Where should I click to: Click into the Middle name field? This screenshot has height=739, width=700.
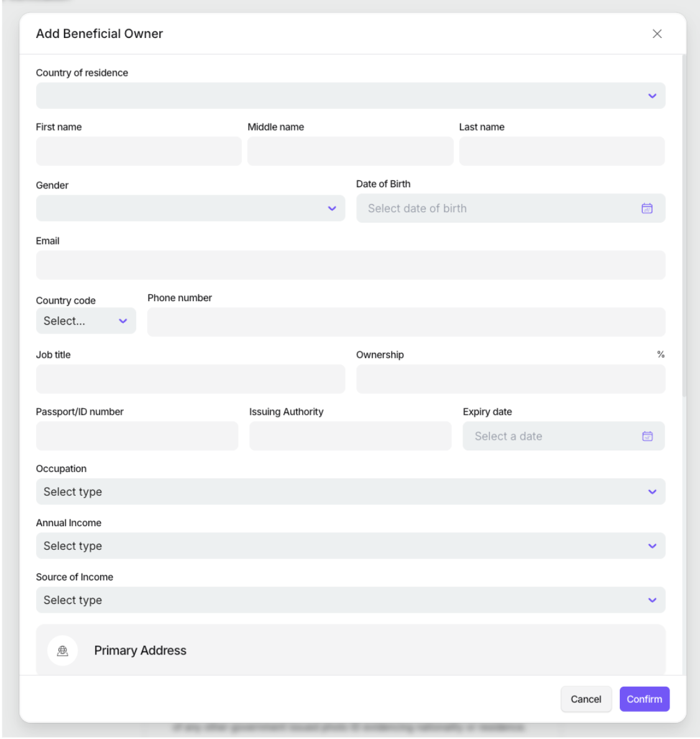click(350, 151)
